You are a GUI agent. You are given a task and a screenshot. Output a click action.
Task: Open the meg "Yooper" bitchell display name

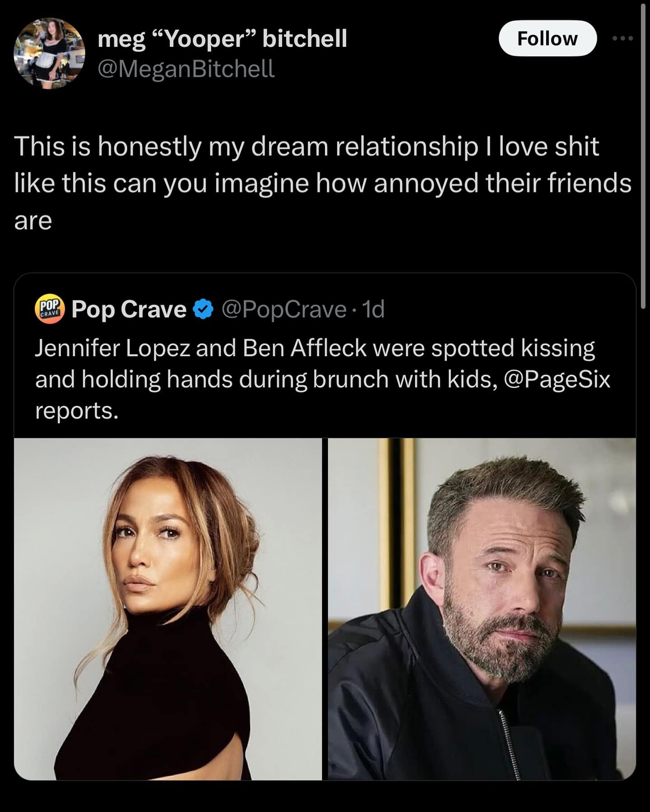coord(222,38)
